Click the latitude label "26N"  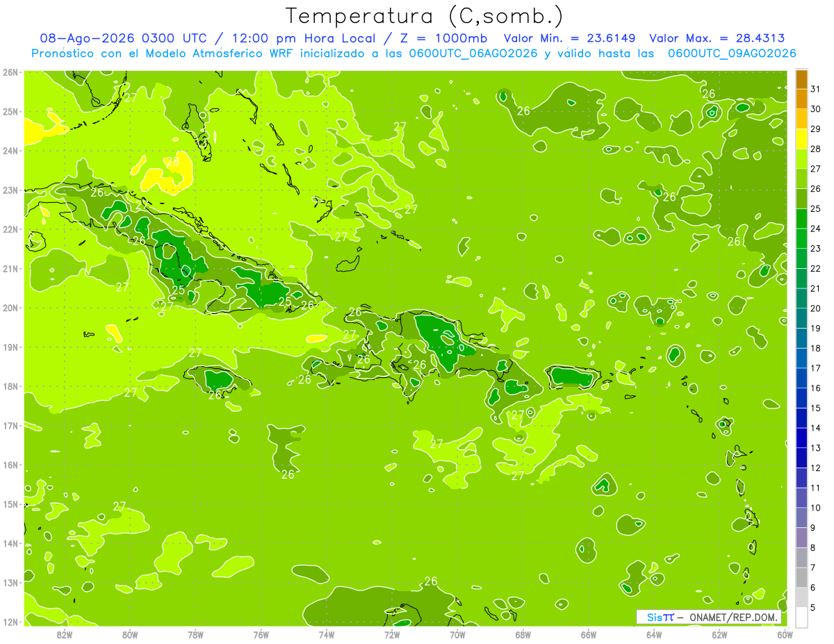[10, 72]
